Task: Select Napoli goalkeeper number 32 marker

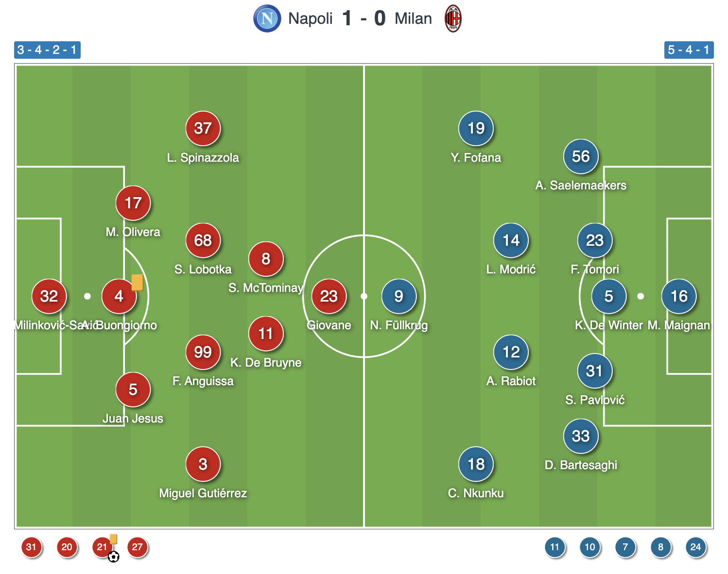Action: click(x=49, y=296)
